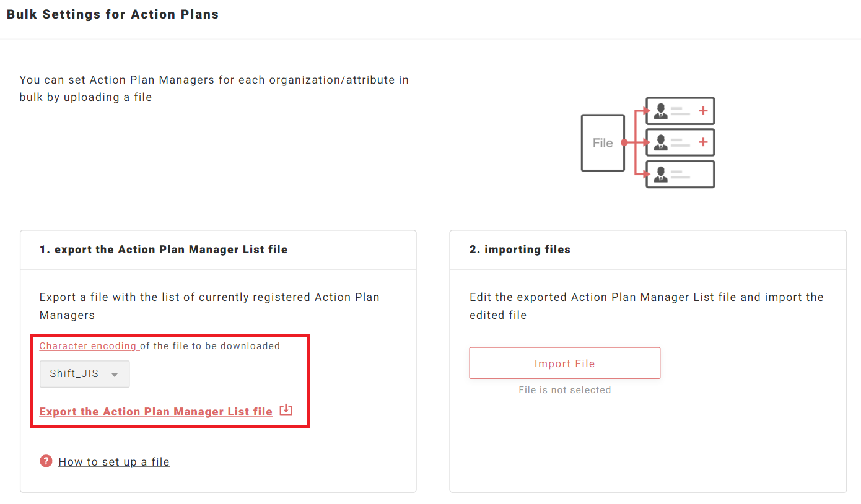The height and width of the screenshot is (504, 861).
Task: Click the File box in the illustration
Action: coord(602,143)
